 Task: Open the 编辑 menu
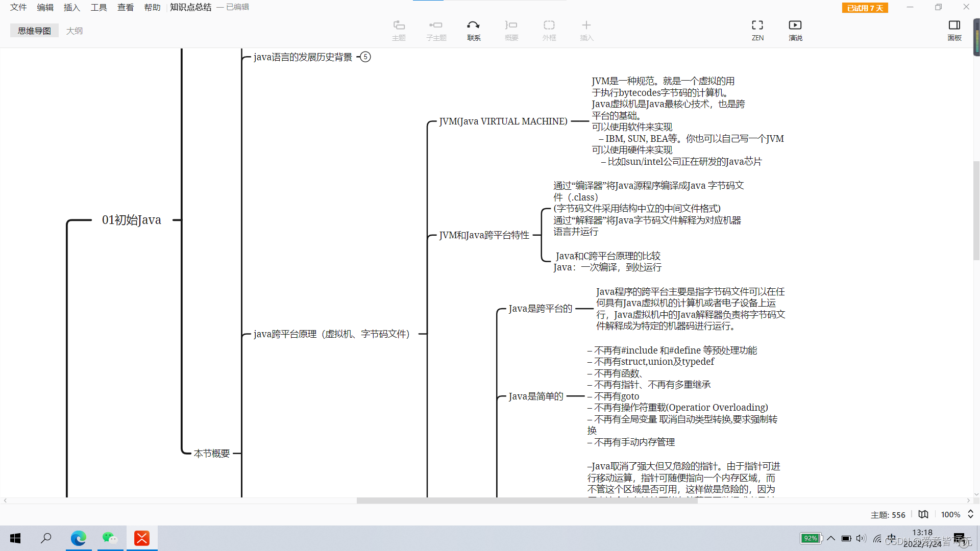pos(45,7)
